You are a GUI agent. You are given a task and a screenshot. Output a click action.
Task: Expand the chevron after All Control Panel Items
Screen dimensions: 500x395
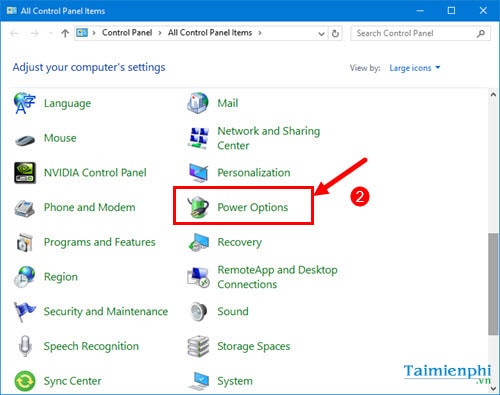point(260,33)
